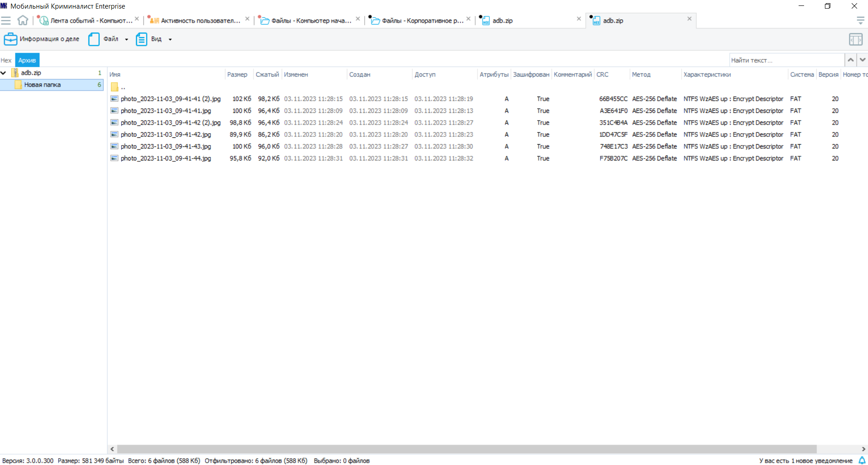
Task: Go to the Home screen icon
Action: point(23,20)
